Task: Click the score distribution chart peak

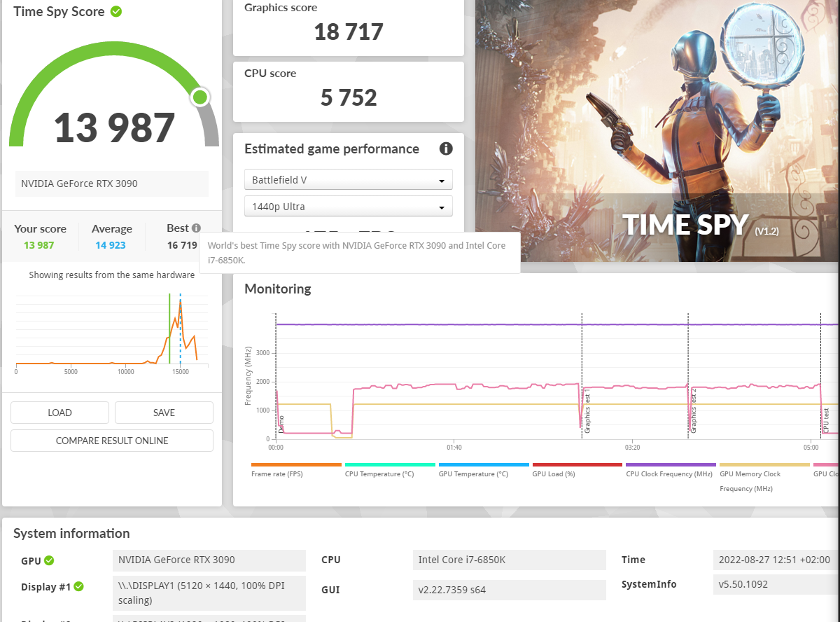Action: point(181,302)
